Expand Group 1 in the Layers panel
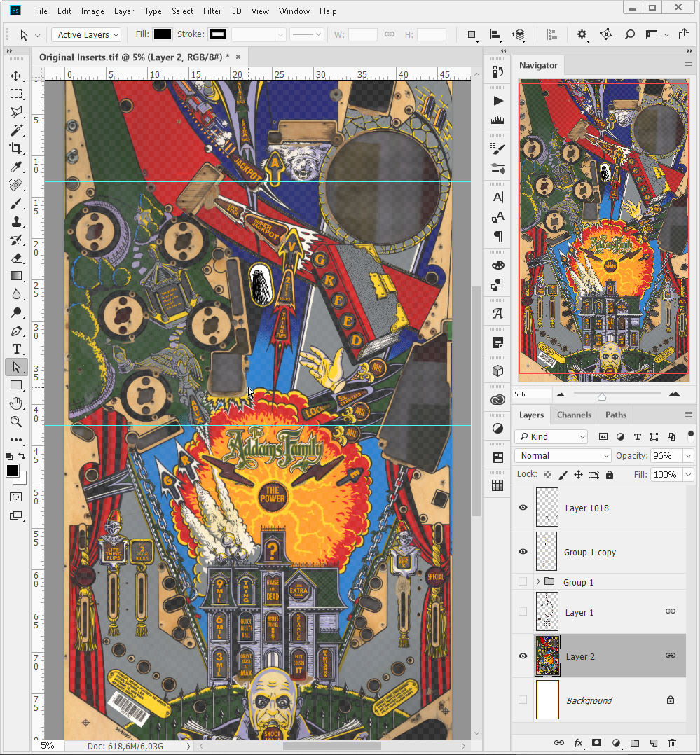This screenshot has width=700, height=755. tap(538, 581)
